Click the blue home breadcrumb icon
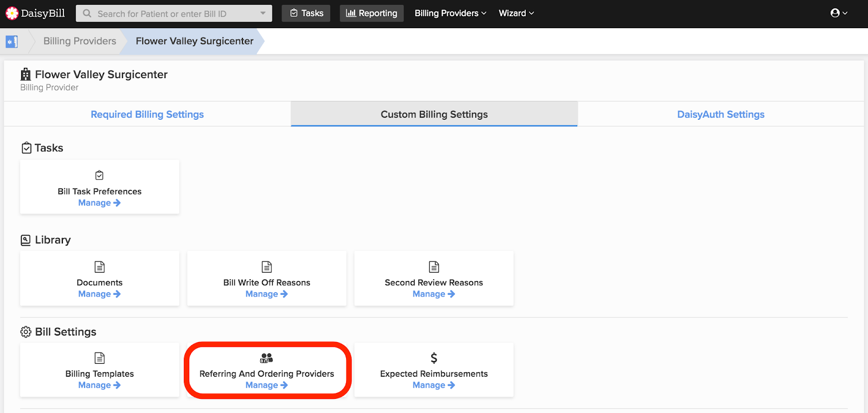 pos(12,41)
